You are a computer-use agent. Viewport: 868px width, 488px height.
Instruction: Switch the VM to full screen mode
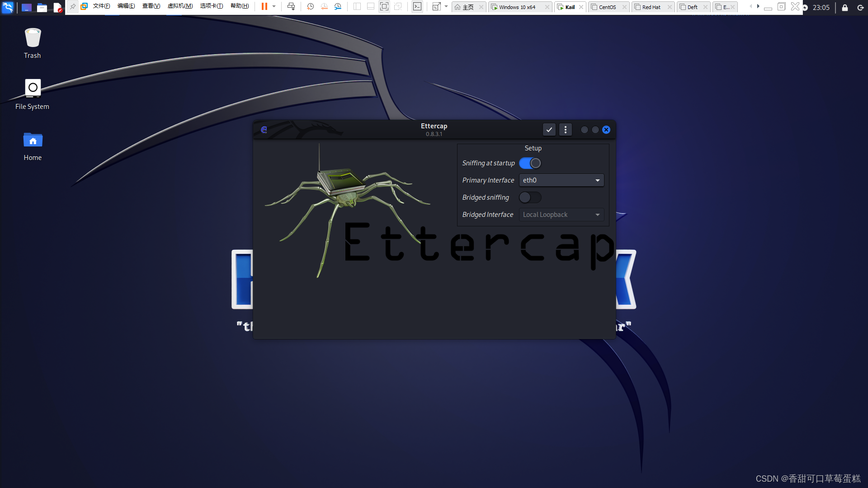[384, 6]
